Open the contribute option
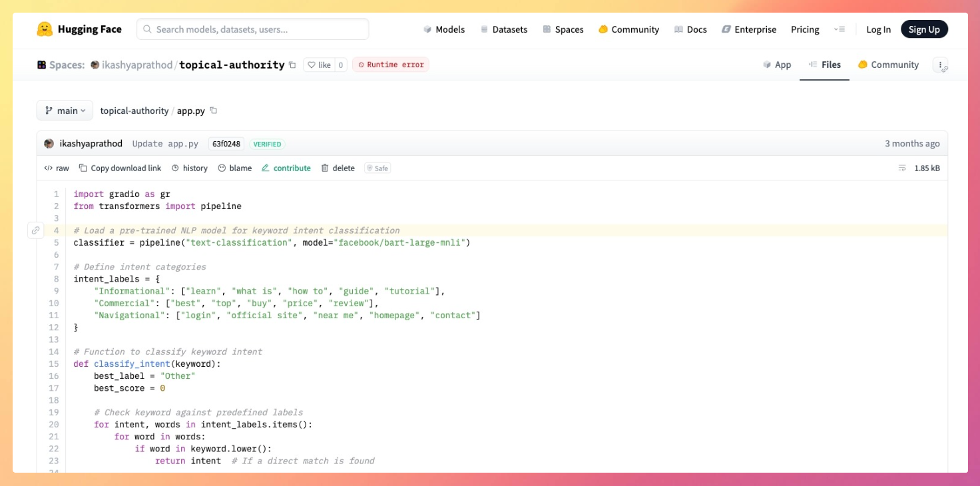The width and height of the screenshot is (980, 486). coord(286,168)
